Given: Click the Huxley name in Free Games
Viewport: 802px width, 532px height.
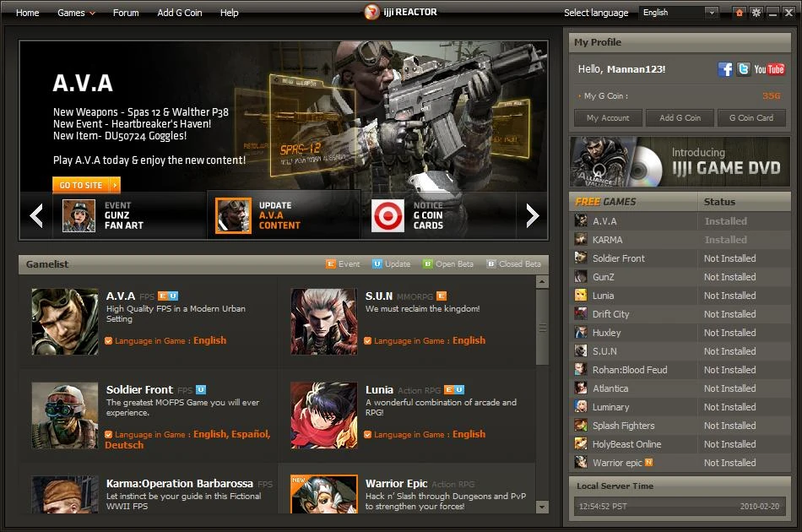Looking at the screenshot, I should coord(607,333).
